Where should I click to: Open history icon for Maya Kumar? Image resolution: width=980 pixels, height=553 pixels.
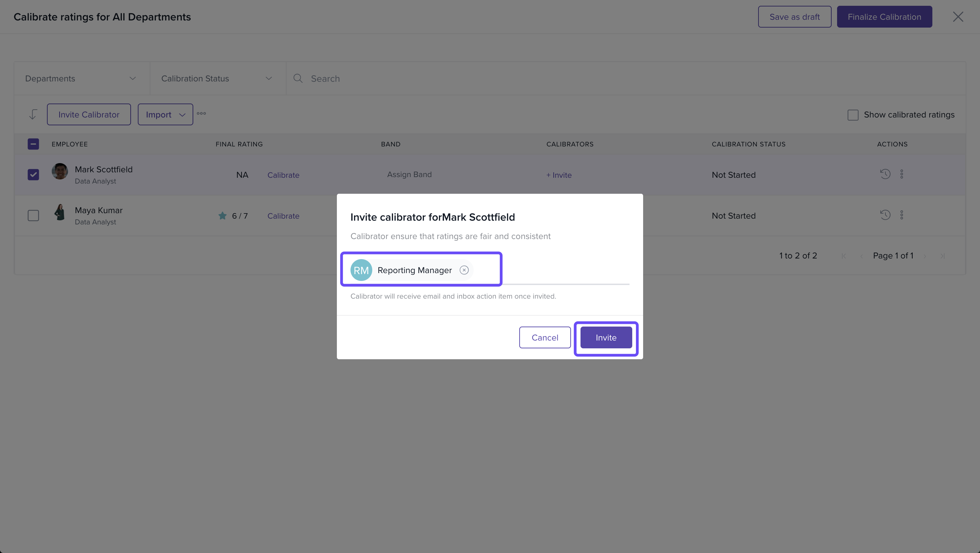point(885,215)
